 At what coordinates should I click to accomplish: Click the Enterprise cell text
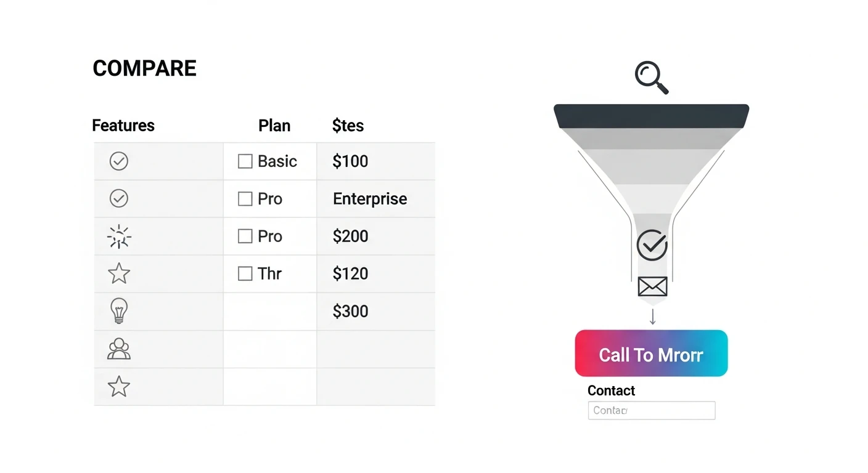(370, 199)
